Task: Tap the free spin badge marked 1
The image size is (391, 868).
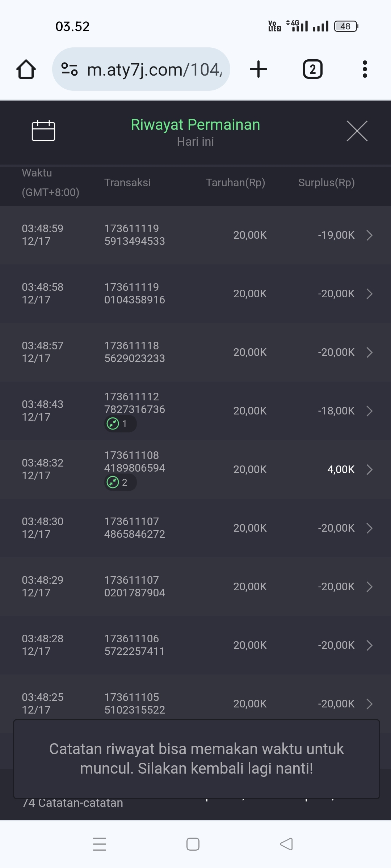Action: tap(120, 424)
